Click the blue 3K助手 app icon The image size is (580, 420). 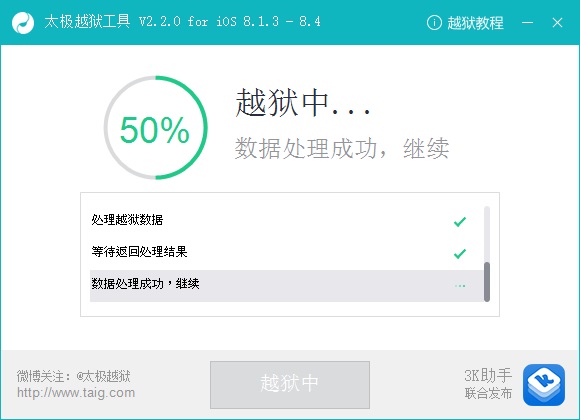544,385
